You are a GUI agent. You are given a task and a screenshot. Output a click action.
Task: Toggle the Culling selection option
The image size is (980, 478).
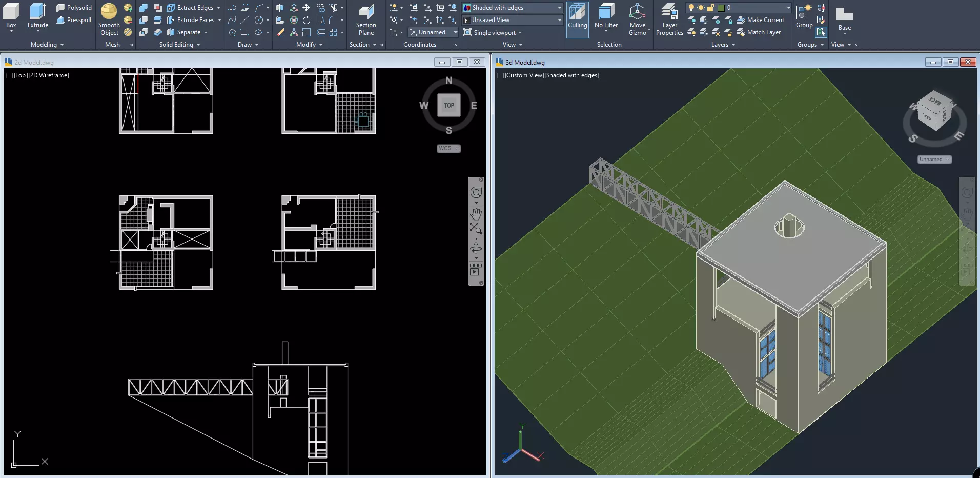pyautogui.click(x=577, y=19)
